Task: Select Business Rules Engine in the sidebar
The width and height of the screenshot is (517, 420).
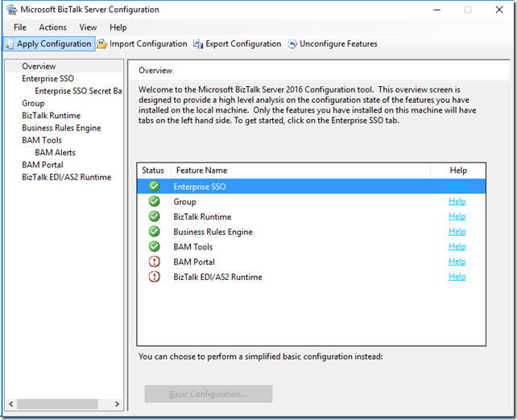Action: (x=61, y=128)
